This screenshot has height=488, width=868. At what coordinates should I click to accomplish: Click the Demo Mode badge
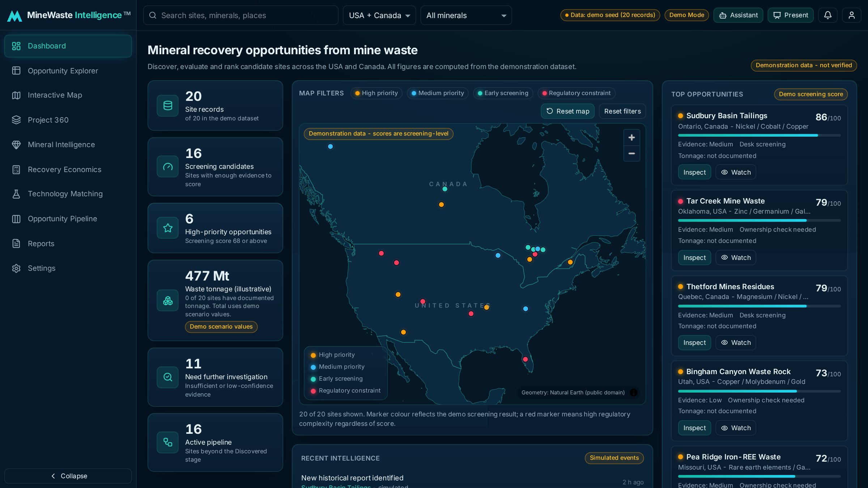(686, 15)
